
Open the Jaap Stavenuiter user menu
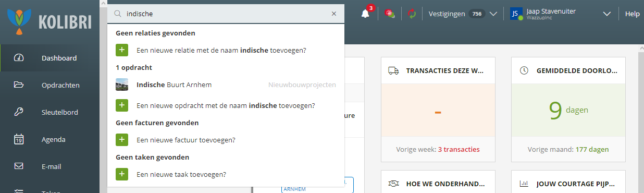560,14
